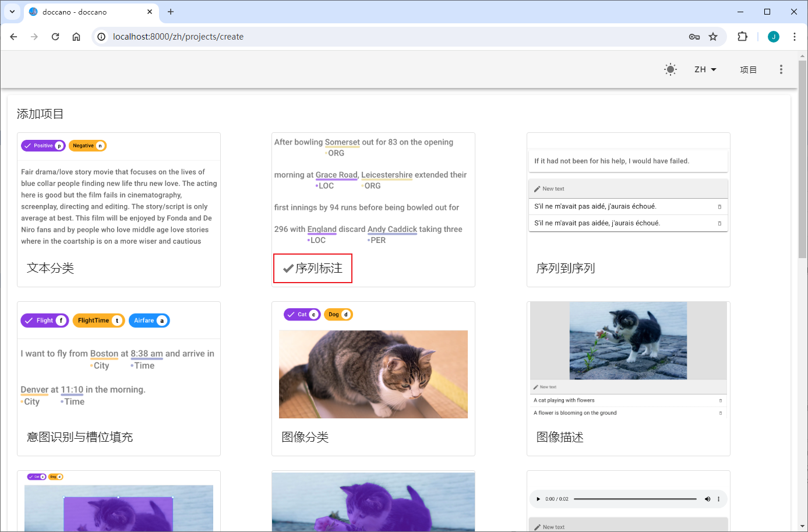Select the checked 序列标注 project type

click(x=313, y=268)
